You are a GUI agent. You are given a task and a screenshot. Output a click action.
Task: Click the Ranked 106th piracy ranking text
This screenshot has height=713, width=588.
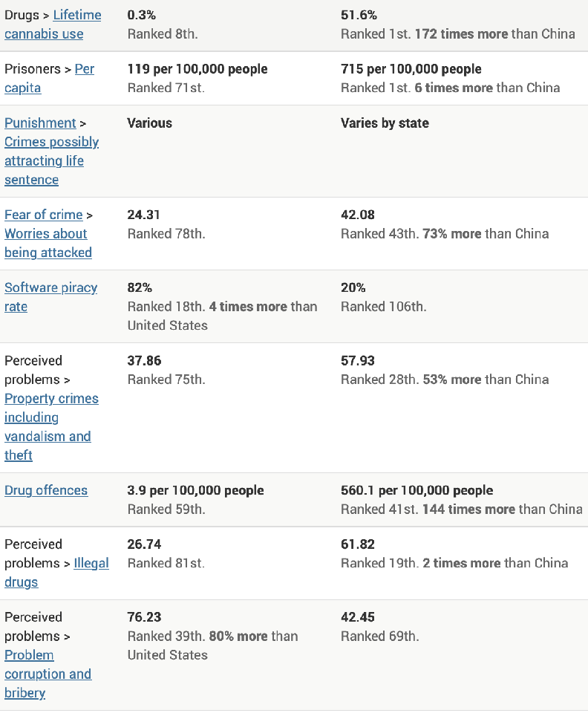tap(383, 307)
